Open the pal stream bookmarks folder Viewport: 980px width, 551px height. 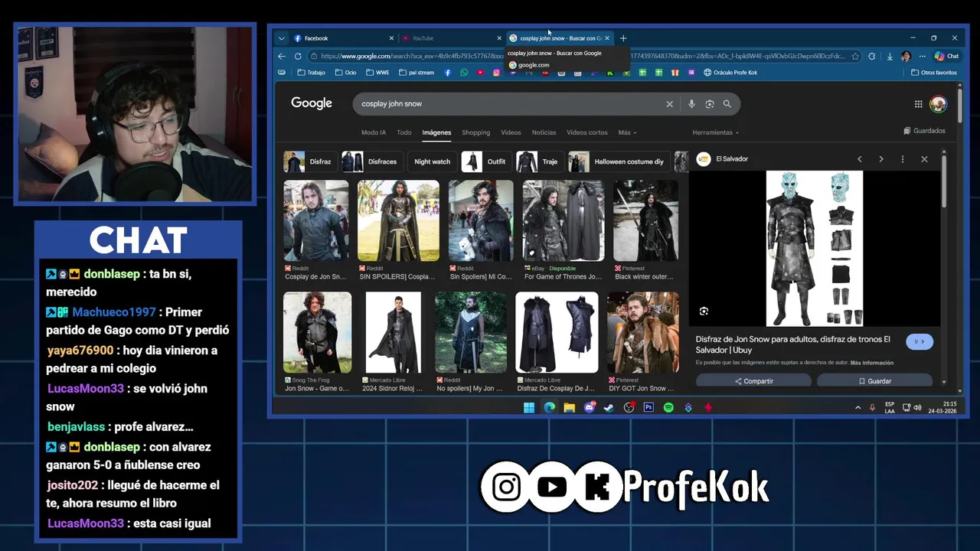[x=416, y=73]
